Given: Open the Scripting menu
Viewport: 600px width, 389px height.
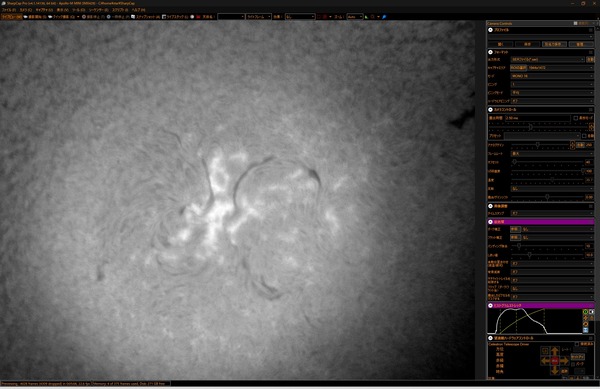Looking at the screenshot, I should click(x=121, y=10).
